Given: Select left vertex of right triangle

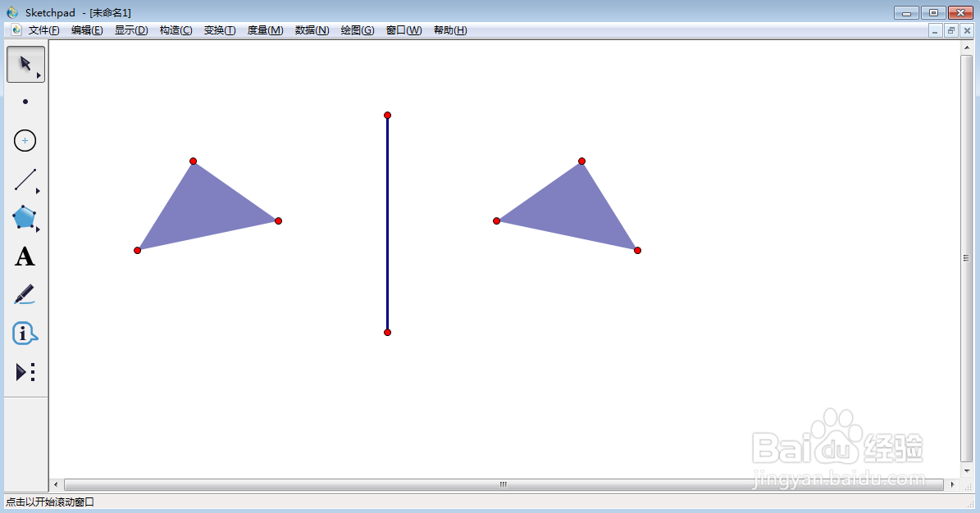Looking at the screenshot, I should coord(496,220).
